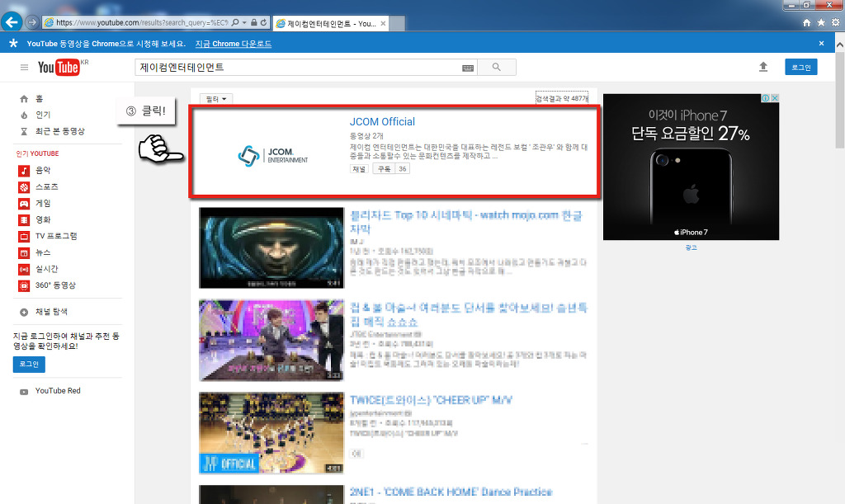Open browser tools gear icon

(835, 22)
